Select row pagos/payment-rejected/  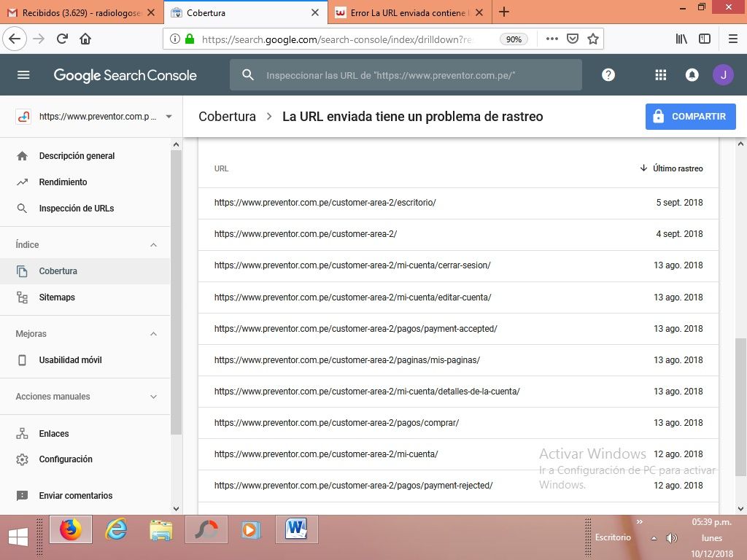458,486
